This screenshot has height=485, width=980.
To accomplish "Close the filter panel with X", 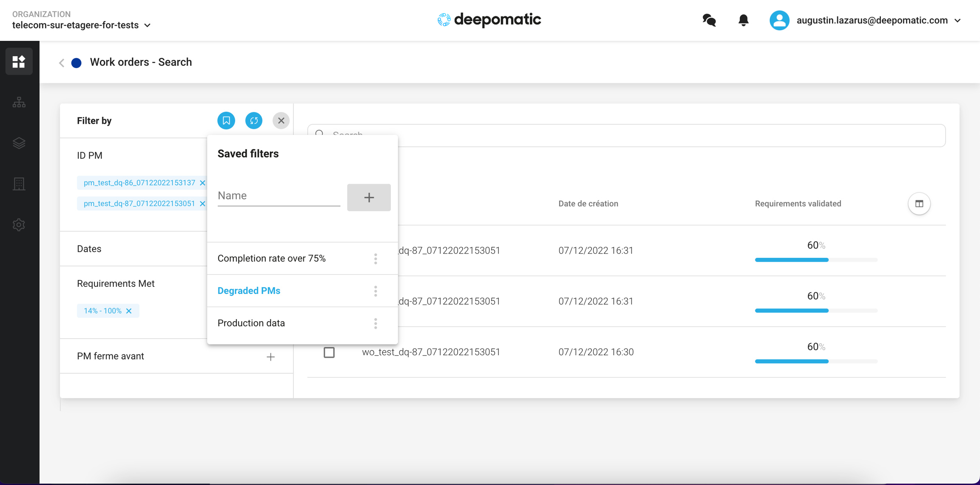I will click(281, 121).
